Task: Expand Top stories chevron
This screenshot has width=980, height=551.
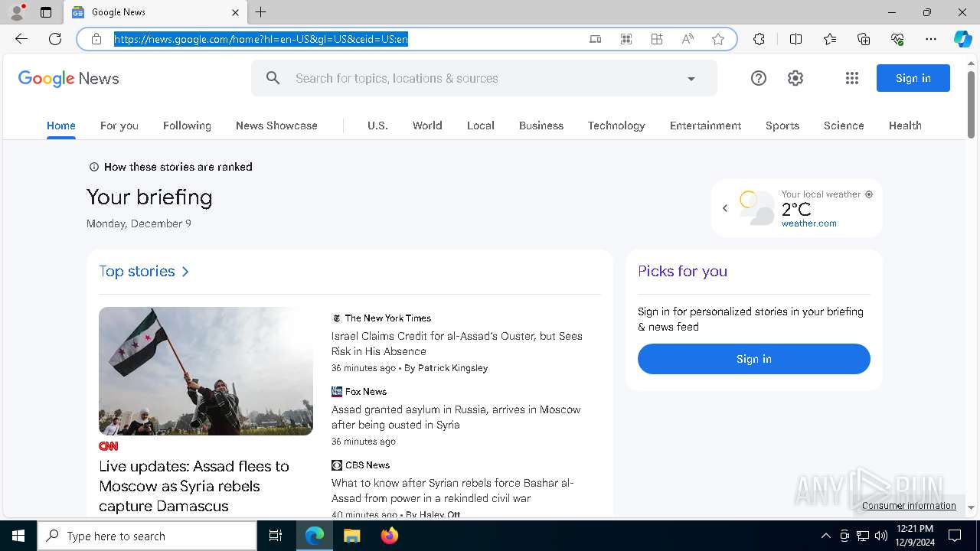Action: [185, 272]
